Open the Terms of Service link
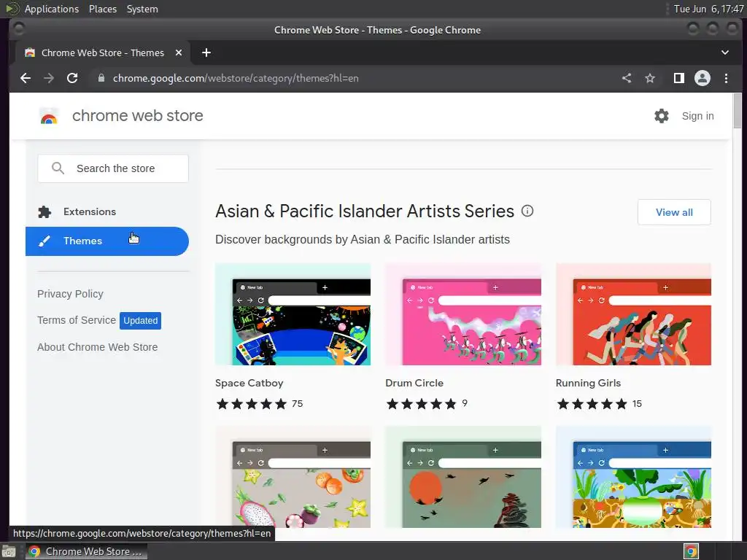 76,320
